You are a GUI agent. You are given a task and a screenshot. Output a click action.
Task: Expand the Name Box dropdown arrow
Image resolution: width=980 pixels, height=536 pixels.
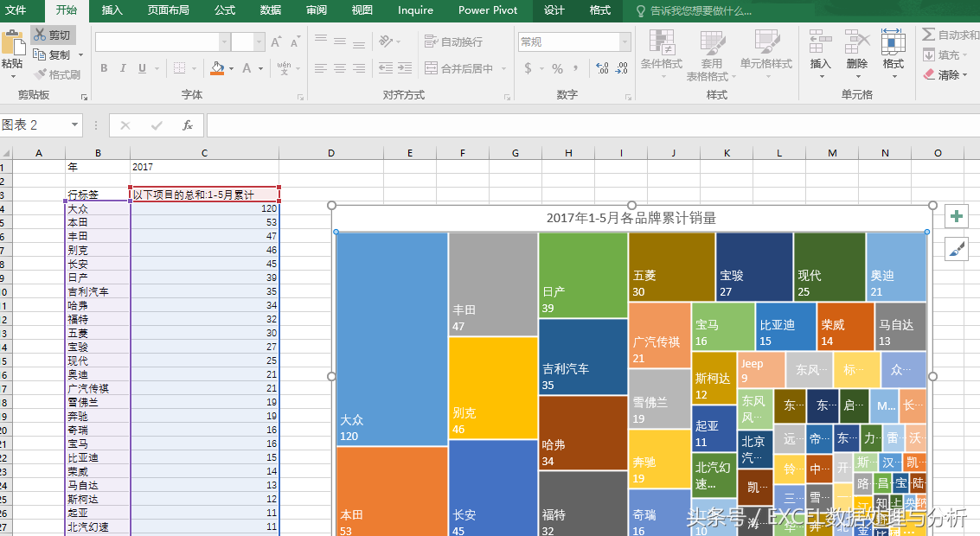74,125
